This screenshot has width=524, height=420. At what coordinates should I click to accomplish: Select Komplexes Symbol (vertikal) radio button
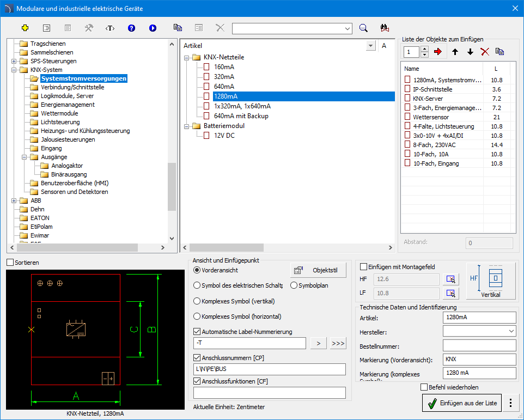coord(197,301)
